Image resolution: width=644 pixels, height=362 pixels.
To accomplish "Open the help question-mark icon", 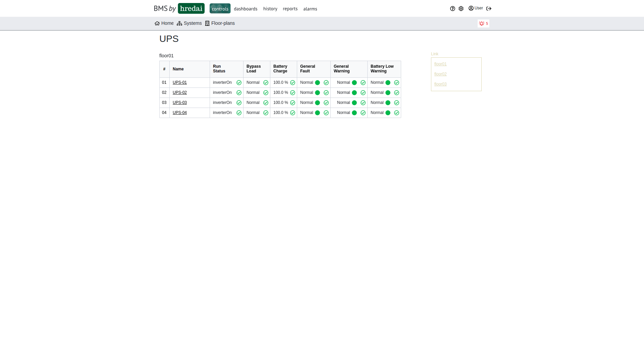I will click(x=452, y=9).
